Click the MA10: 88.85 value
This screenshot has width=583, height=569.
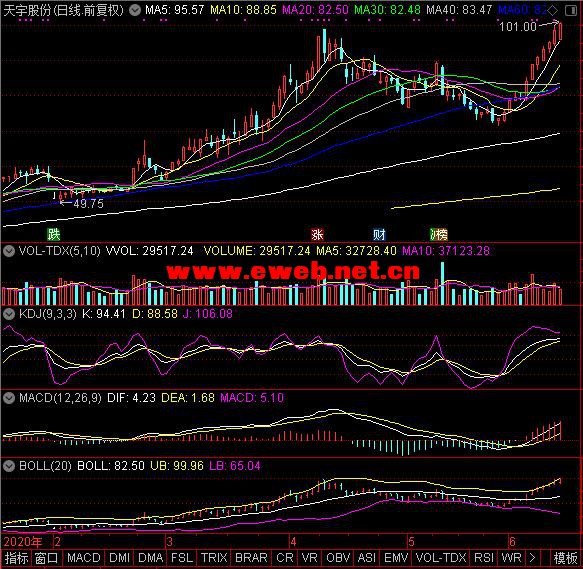click(x=243, y=10)
